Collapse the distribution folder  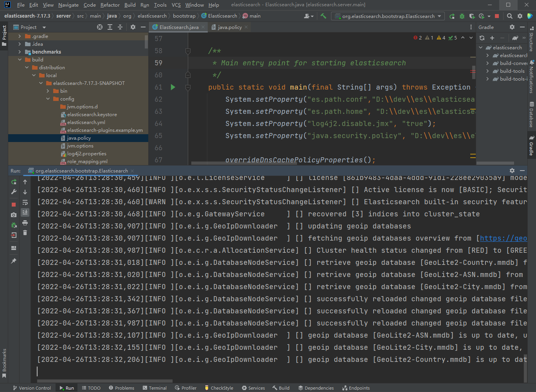(x=27, y=68)
